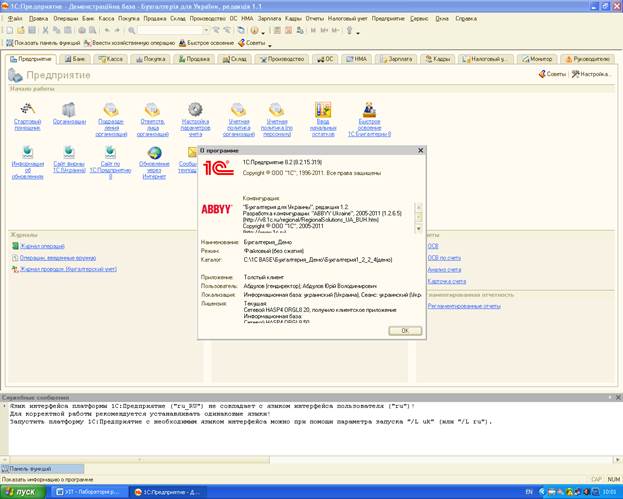Switch to the Зарплата tab
The image size is (623, 499).
tap(396, 59)
